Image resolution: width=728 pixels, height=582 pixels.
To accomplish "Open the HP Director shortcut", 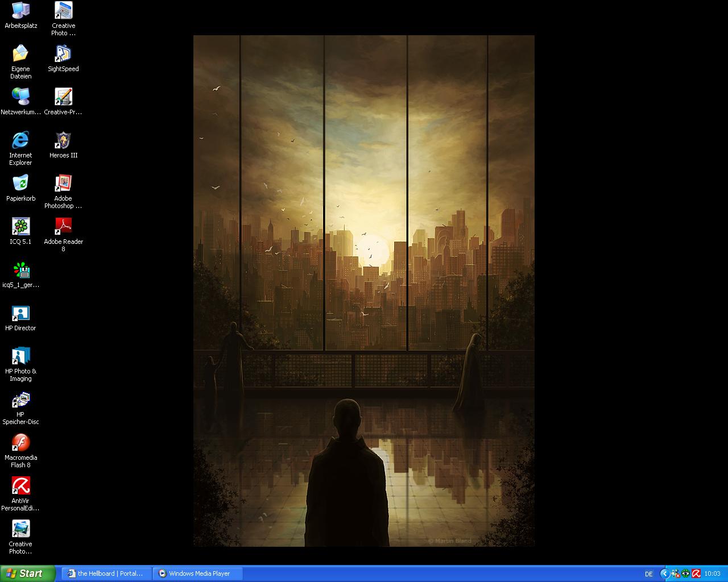I will click(x=20, y=313).
